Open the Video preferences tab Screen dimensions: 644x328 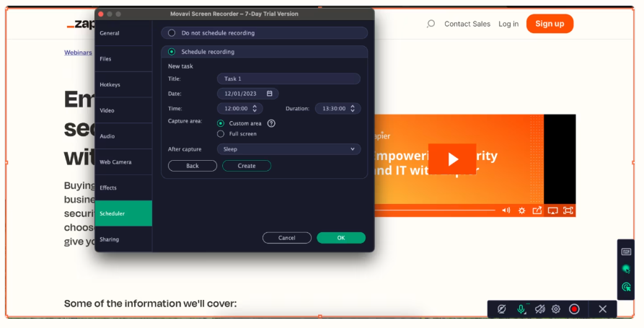click(123, 110)
